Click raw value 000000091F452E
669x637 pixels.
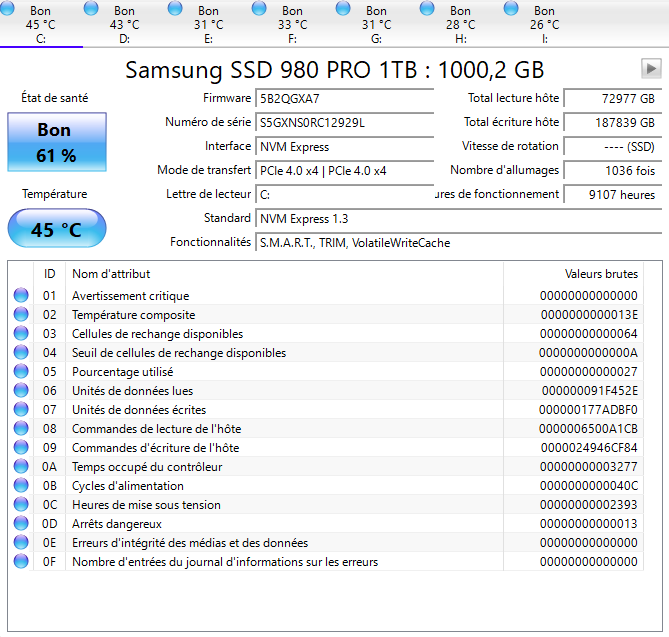coord(590,391)
